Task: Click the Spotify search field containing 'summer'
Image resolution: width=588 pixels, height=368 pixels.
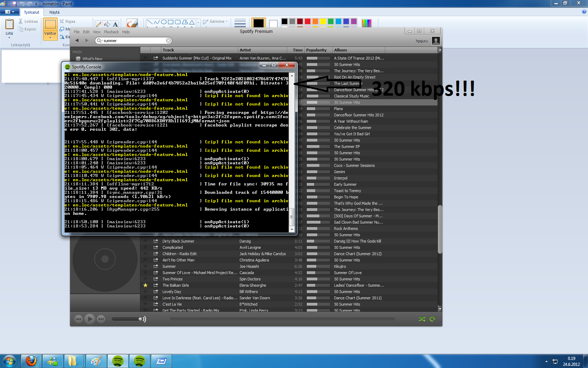Action: (134, 41)
